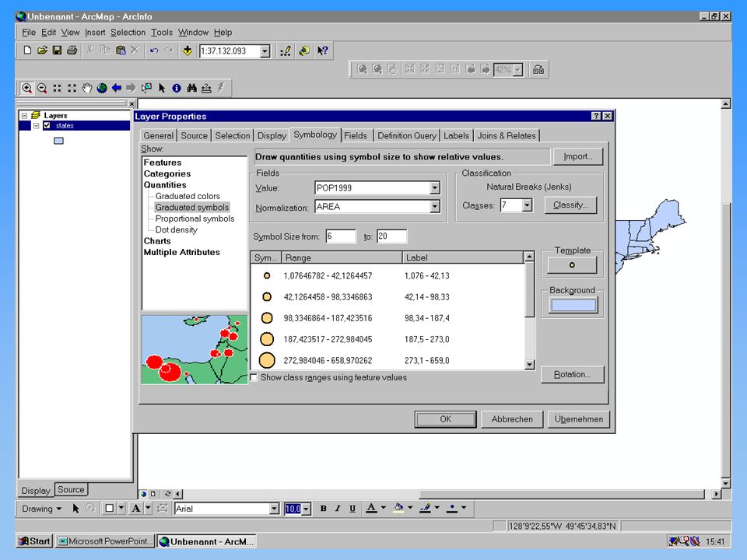Uncheck the states layer visibility checkbox
747x560 pixels.
(x=47, y=125)
